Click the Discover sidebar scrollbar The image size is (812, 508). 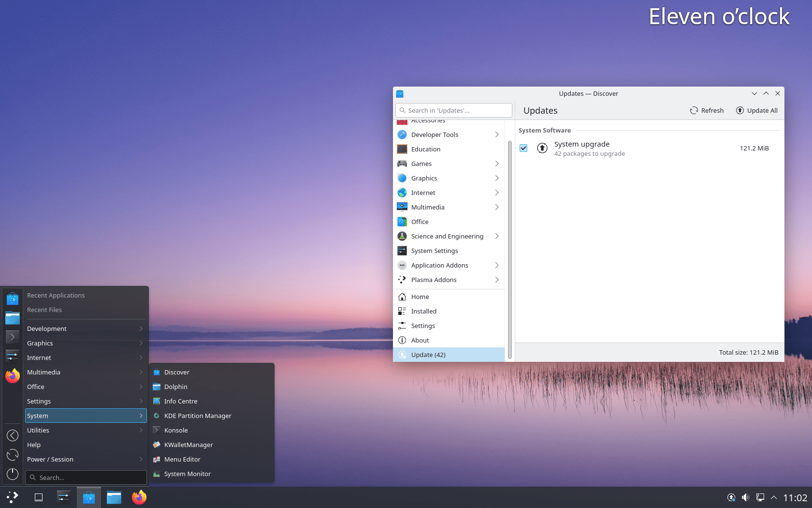click(x=509, y=250)
